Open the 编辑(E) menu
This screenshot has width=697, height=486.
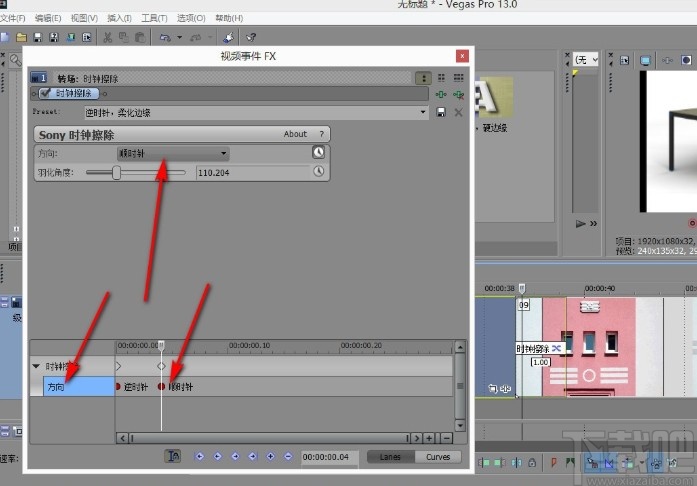48,18
